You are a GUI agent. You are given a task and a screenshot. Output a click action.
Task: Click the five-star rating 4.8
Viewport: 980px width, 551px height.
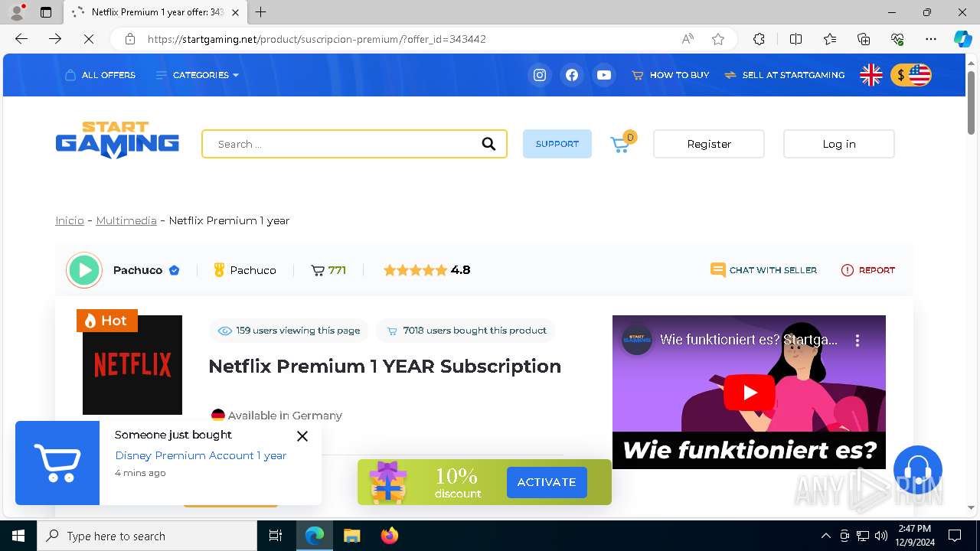click(x=426, y=270)
